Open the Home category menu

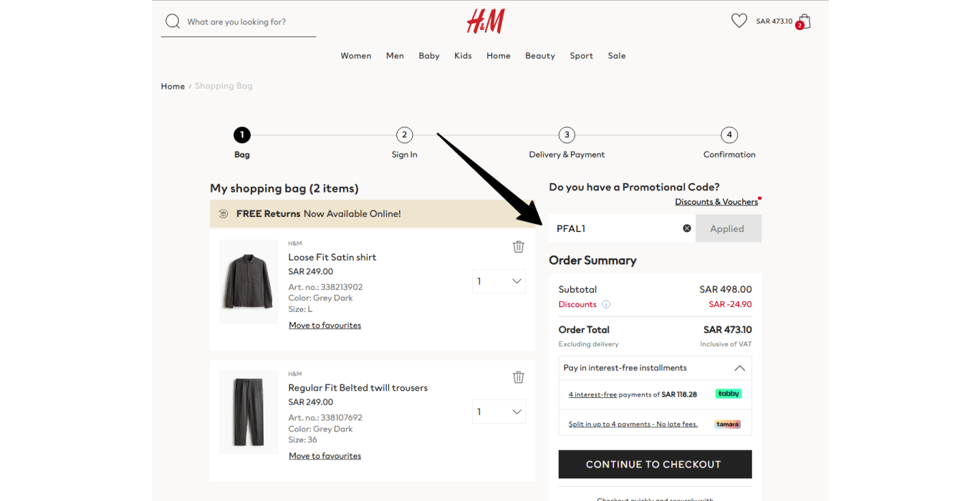[x=499, y=56]
